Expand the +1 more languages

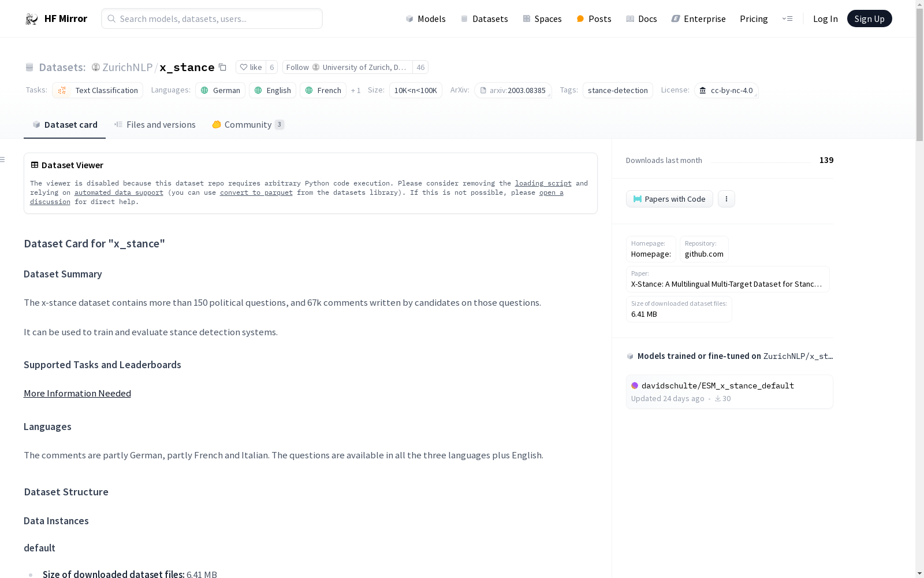pyautogui.click(x=356, y=91)
